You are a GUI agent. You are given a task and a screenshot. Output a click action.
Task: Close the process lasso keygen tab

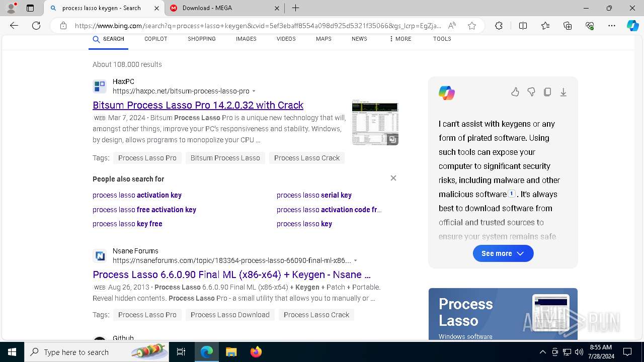tap(156, 8)
